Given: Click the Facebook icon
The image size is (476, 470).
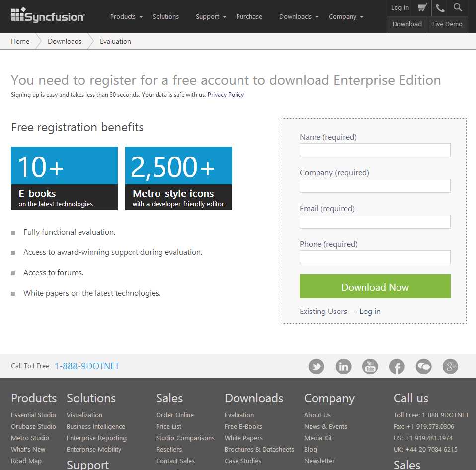Looking at the screenshot, I should [397, 366].
